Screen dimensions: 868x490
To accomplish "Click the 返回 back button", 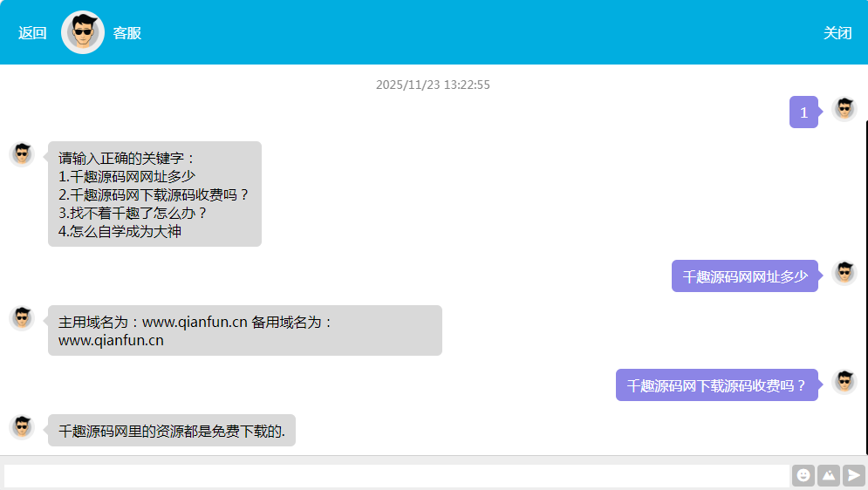I will (x=32, y=33).
